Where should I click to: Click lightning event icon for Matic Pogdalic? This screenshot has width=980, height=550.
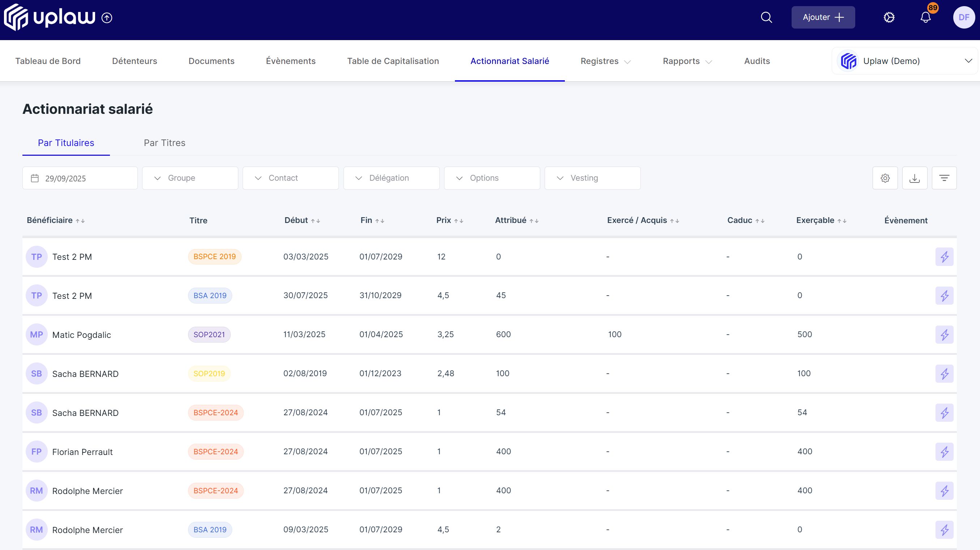944,335
